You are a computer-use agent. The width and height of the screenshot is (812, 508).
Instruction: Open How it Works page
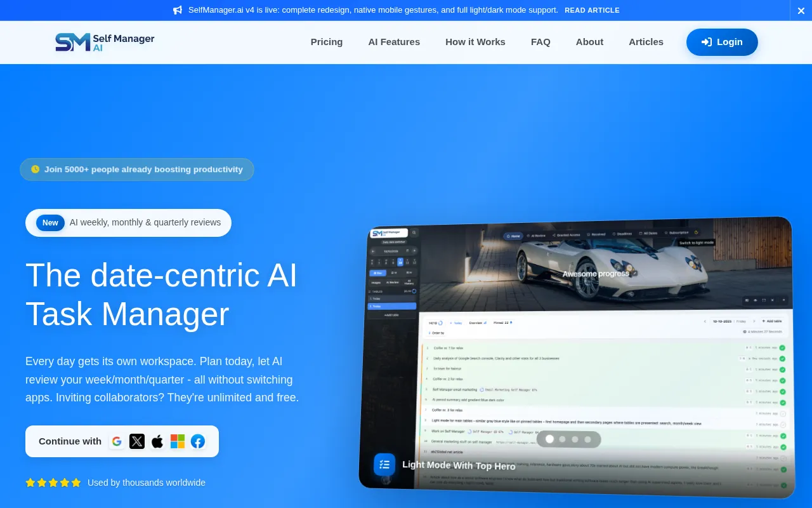[x=475, y=42]
